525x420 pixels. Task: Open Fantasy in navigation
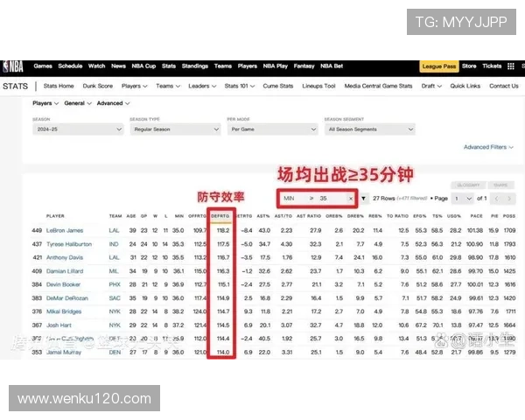304,66
